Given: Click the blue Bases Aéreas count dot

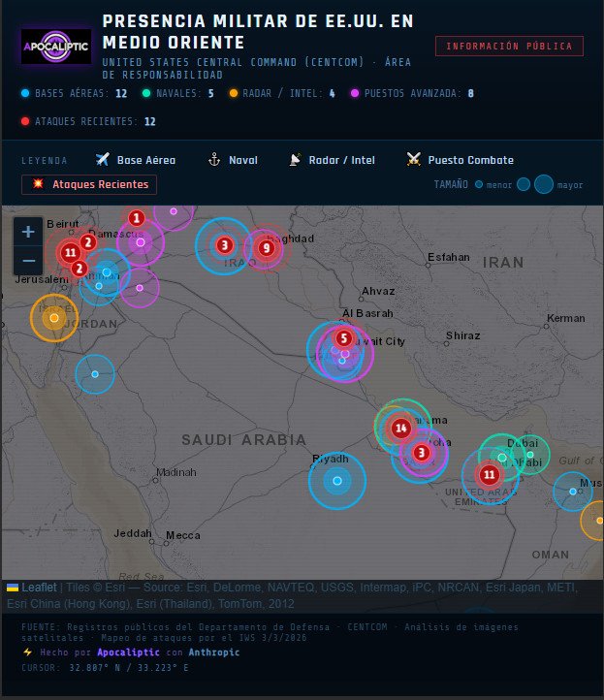Looking at the screenshot, I should [x=25, y=93].
